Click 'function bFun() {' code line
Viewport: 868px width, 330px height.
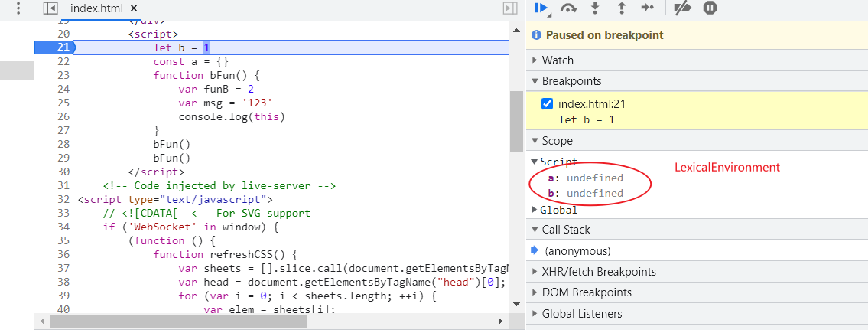click(x=206, y=76)
